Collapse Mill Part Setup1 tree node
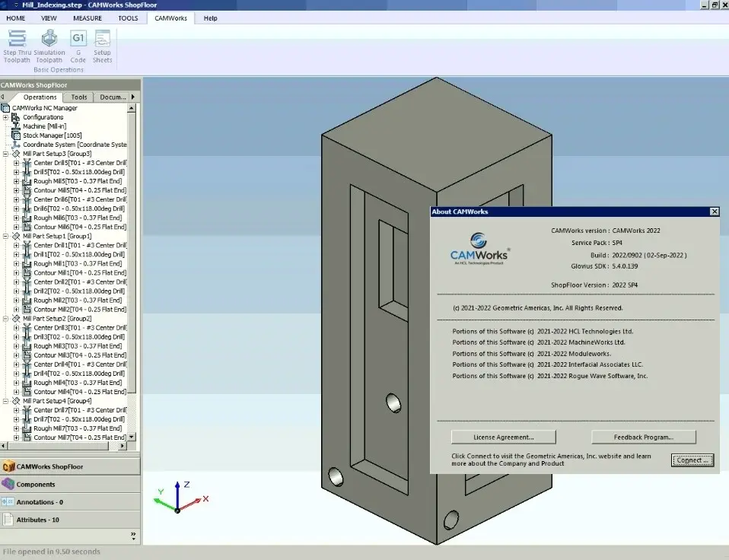The width and height of the screenshot is (729, 560). click(5, 236)
